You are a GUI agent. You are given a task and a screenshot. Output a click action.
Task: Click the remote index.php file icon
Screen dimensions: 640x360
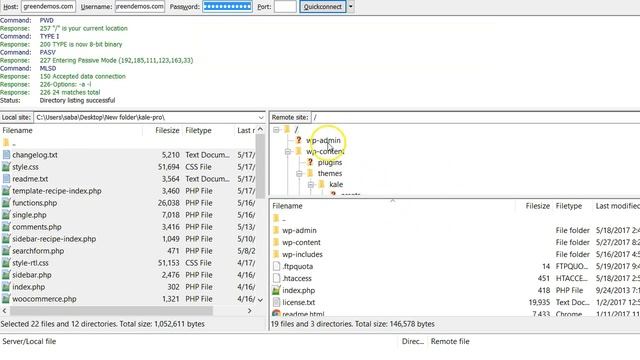(276, 291)
